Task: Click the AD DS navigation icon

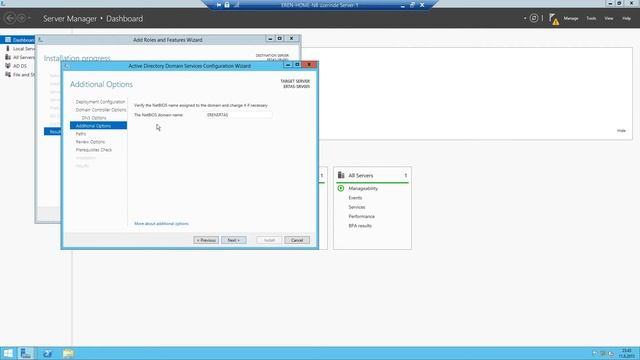Action: 8,66
